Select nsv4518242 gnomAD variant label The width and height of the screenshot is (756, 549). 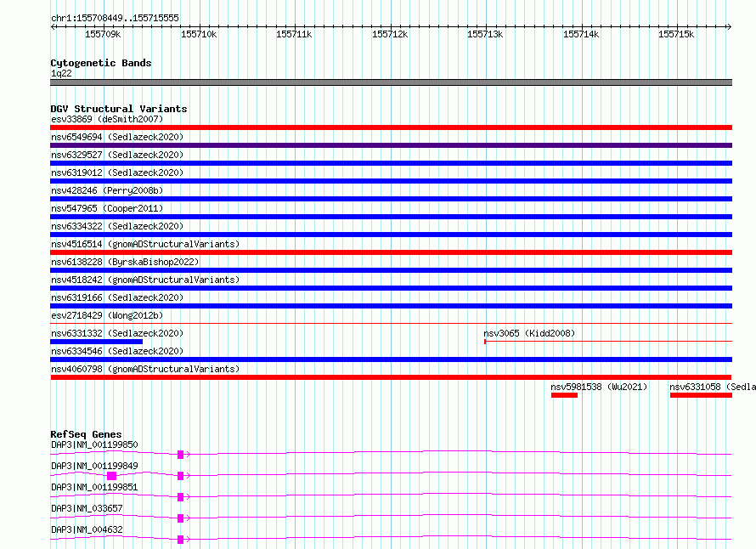point(145,280)
